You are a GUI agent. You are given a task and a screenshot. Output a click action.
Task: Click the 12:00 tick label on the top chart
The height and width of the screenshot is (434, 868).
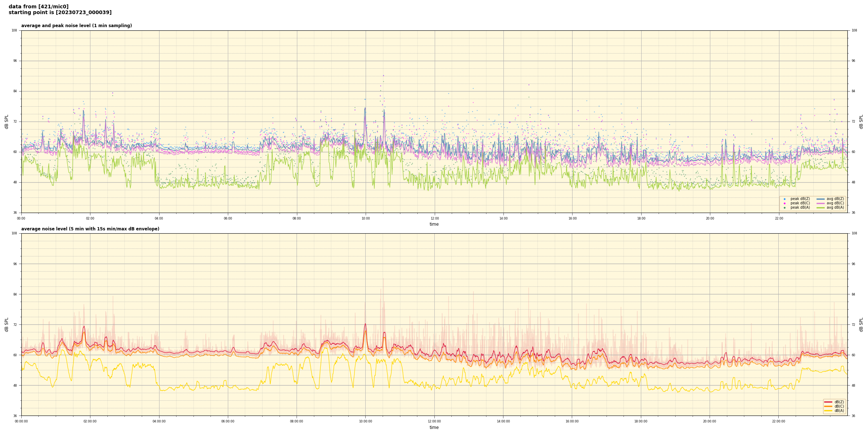click(x=434, y=218)
